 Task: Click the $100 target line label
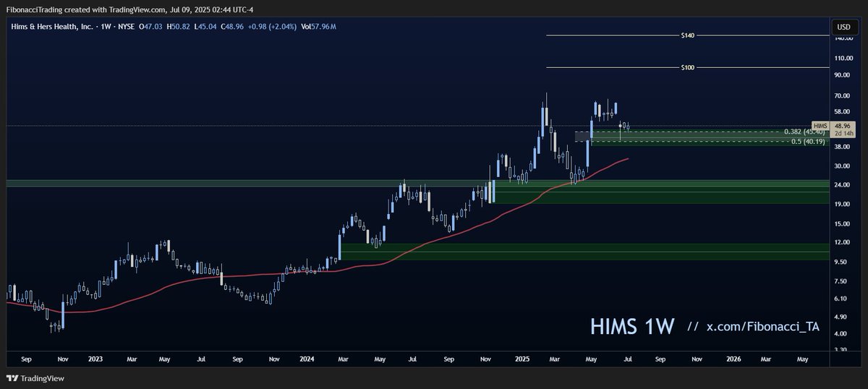tap(687, 67)
